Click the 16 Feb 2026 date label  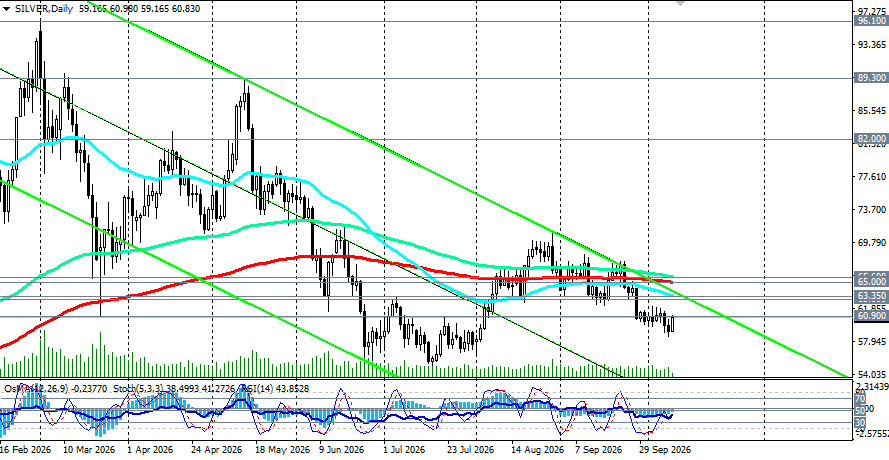pos(25,450)
